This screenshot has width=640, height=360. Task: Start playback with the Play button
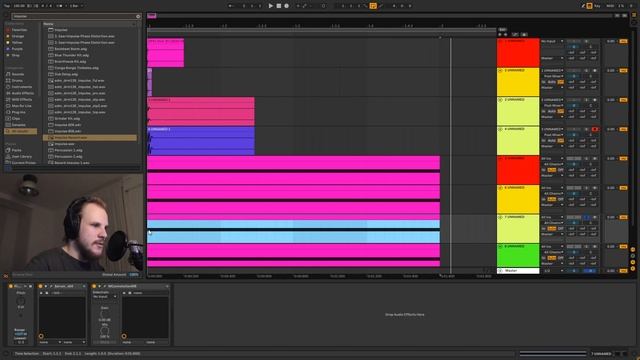[271, 6]
